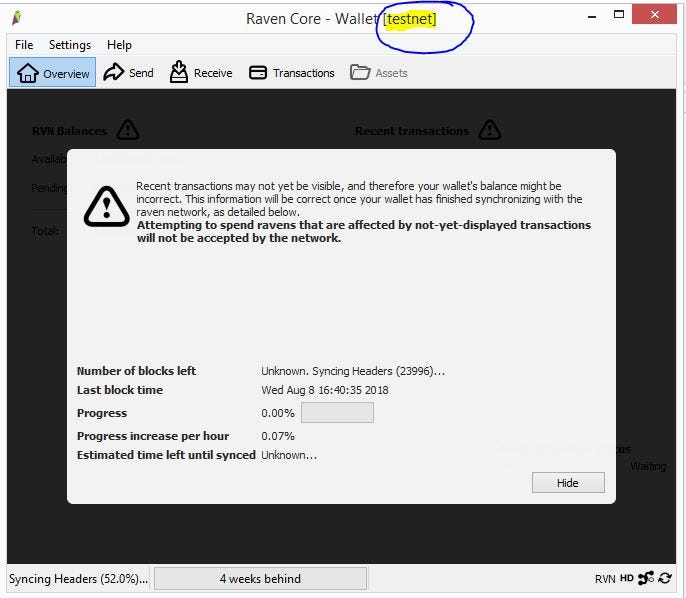This screenshot has height=598, width=686.
Task: Maximize the Raven Core window
Action: click(619, 15)
